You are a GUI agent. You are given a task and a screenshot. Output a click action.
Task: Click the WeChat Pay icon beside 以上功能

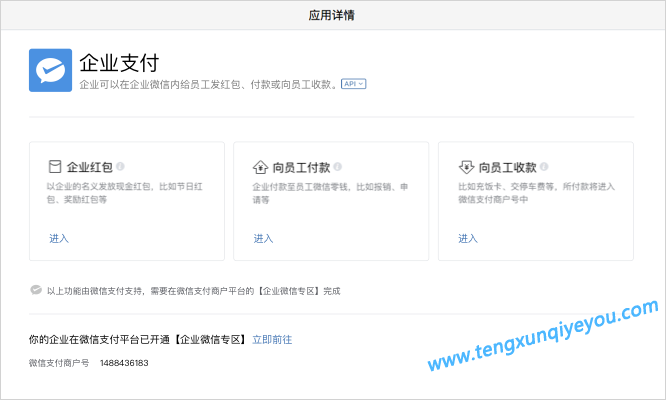(x=36, y=290)
